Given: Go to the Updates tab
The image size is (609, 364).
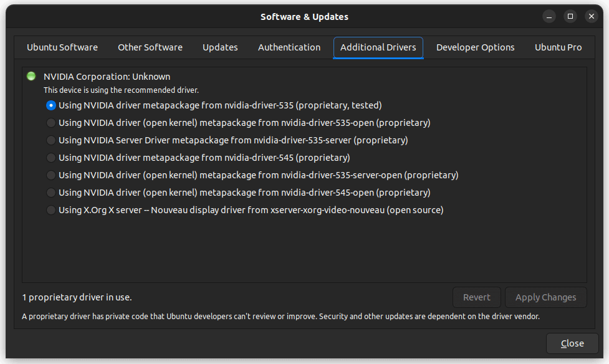Looking at the screenshot, I should point(220,47).
